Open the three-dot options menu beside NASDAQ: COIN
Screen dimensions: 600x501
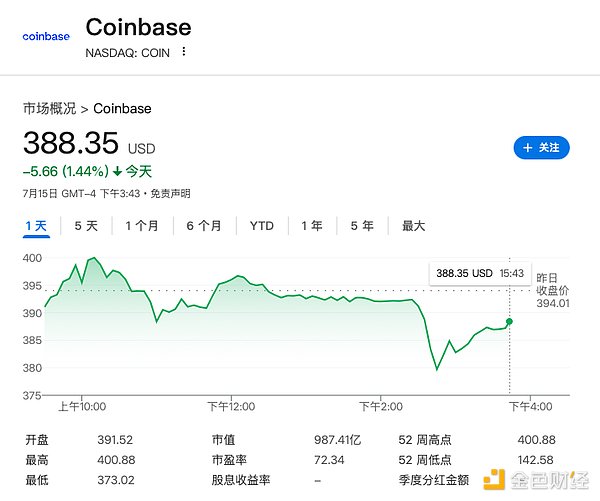pos(184,52)
